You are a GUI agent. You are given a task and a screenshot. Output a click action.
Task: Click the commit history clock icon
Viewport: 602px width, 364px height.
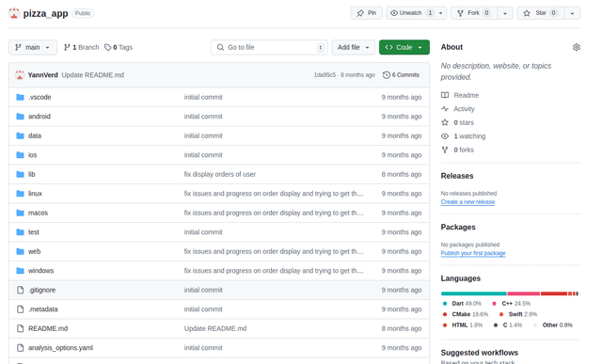[x=387, y=75]
